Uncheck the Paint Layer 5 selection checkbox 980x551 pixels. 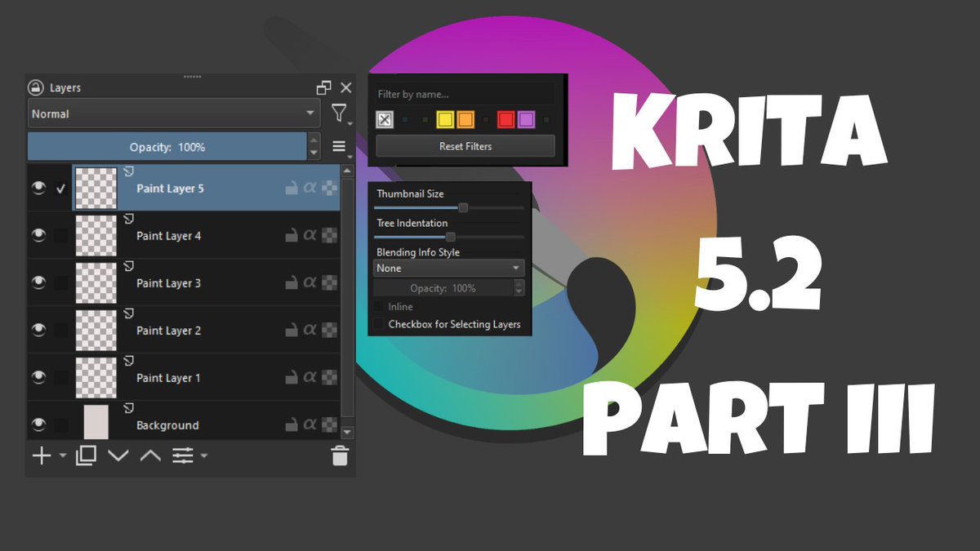click(x=60, y=189)
